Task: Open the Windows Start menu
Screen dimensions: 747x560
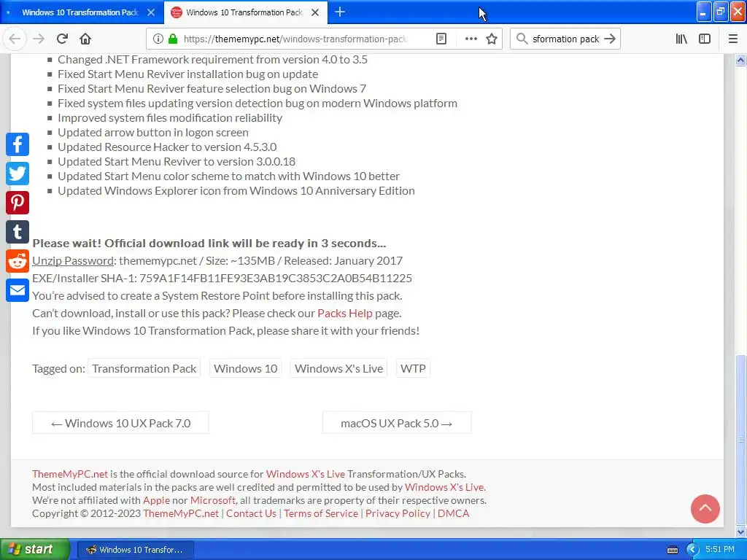Action: click(34, 550)
